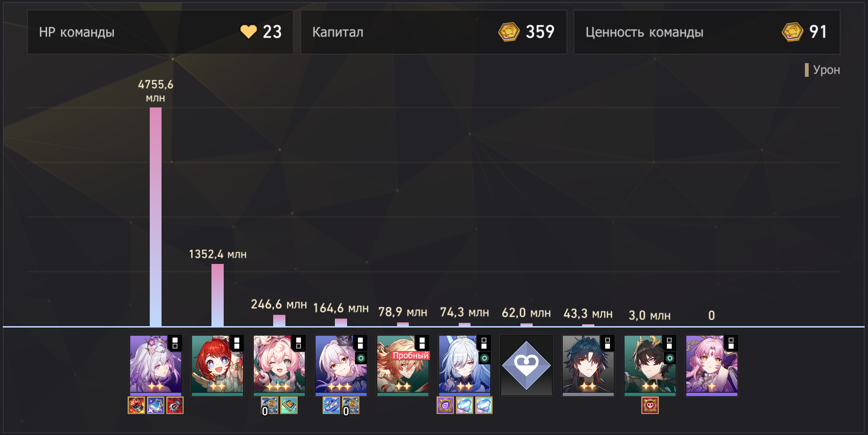Select the heart diamond placeholder slot
Viewport: 868px width, 435px height.
pos(526,365)
